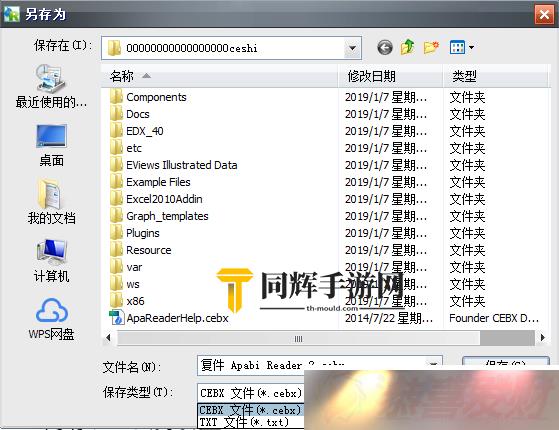The image size is (559, 430).
Task: Select Computer in the sidebar
Action: (x=51, y=261)
